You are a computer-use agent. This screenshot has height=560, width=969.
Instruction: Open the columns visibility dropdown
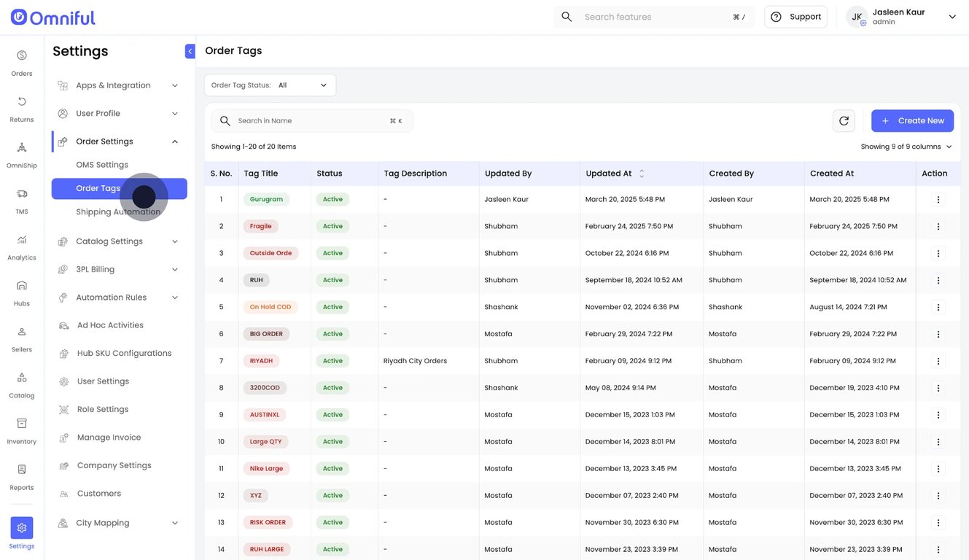[906, 147]
